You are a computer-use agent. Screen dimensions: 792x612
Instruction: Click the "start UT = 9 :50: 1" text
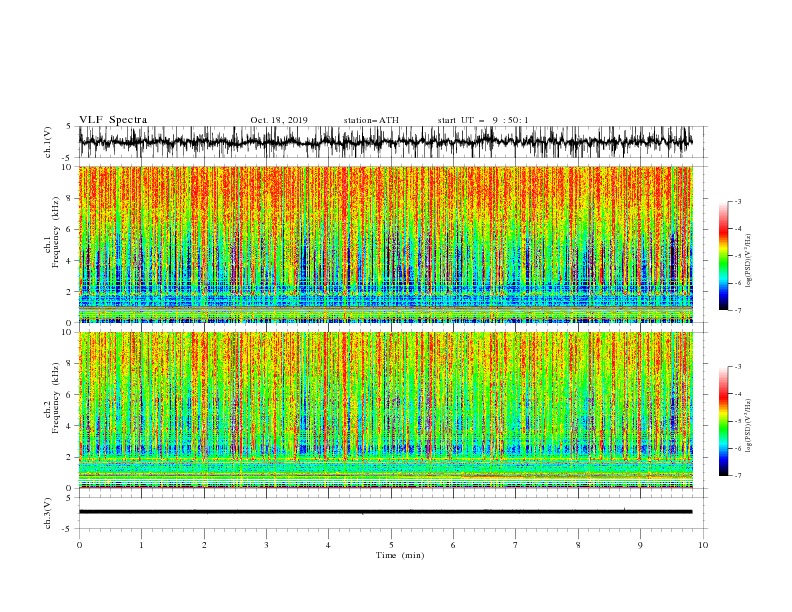click(483, 120)
